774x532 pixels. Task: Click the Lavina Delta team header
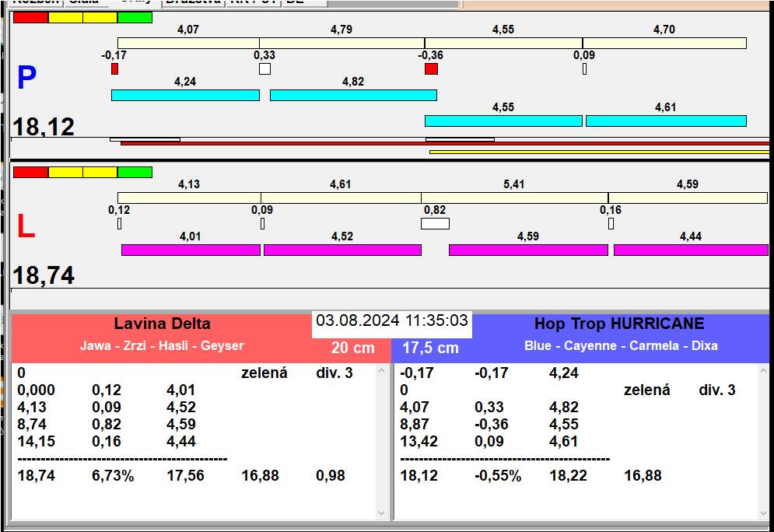162,324
